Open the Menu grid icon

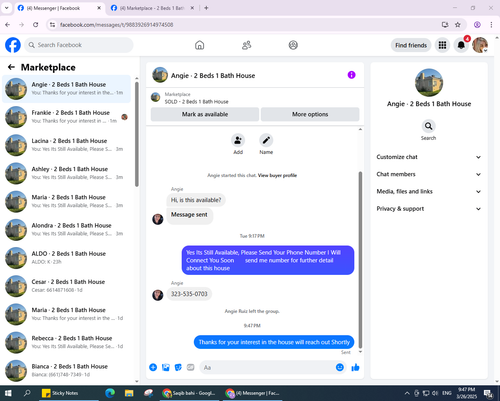[442, 45]
